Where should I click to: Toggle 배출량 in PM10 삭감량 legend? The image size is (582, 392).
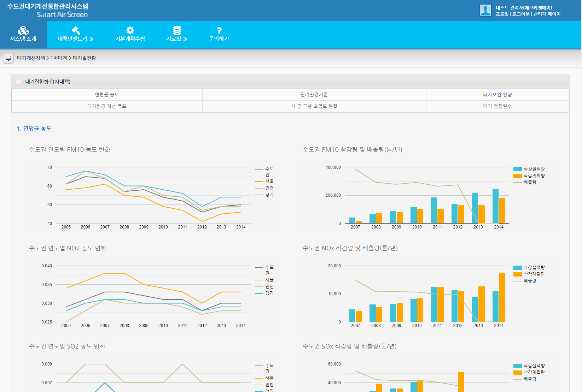pyautogui.click(x=525, y=182)
